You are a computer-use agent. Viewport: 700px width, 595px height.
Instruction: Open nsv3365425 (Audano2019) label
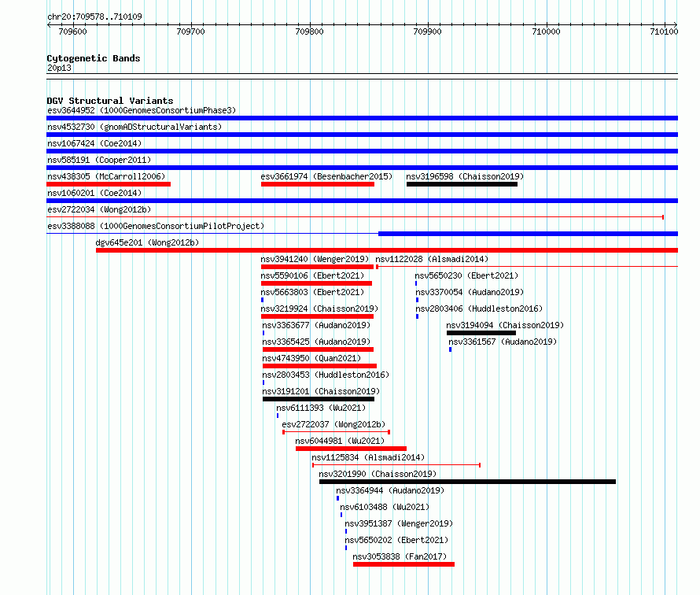316,342
